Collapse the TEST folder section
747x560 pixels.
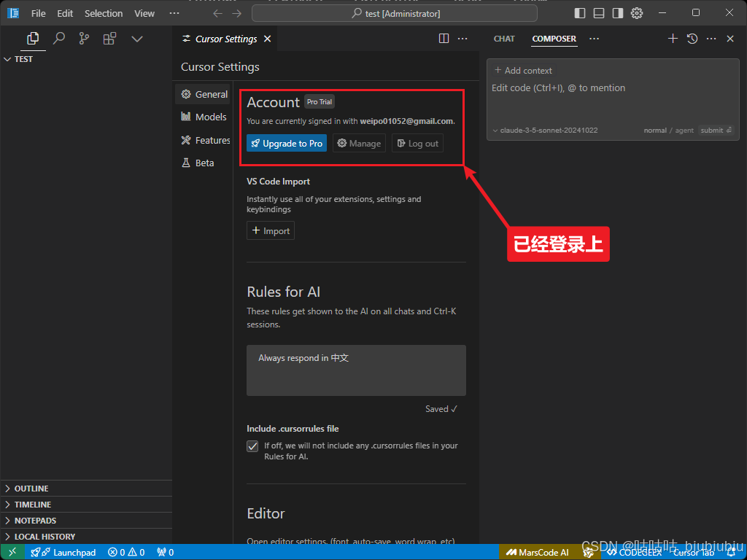tap(86, 59)
